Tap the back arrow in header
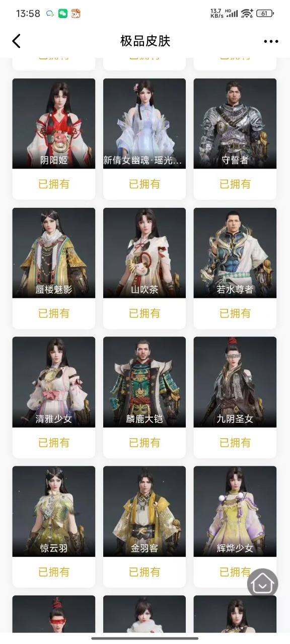Screen dimensions: 290x644 (x=16, y=41)
